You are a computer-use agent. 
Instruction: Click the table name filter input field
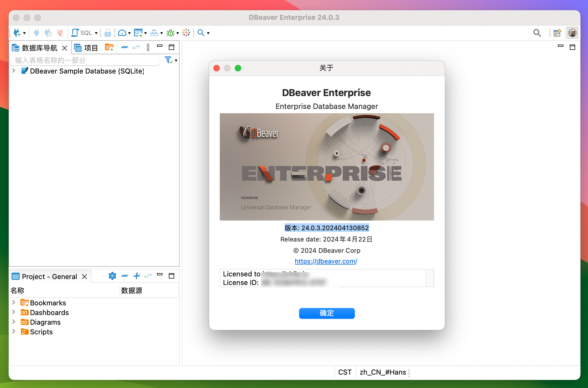(85, 60)
